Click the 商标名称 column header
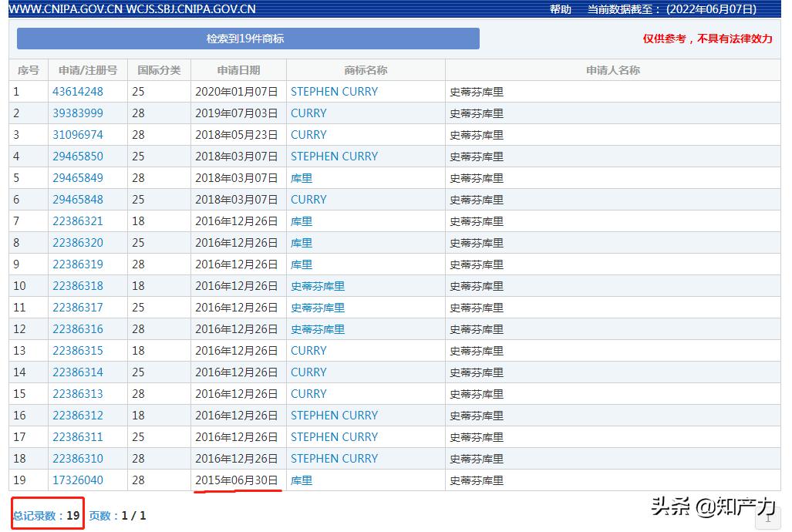Viewport: 792px width, 532px height. tap(366, 70)
